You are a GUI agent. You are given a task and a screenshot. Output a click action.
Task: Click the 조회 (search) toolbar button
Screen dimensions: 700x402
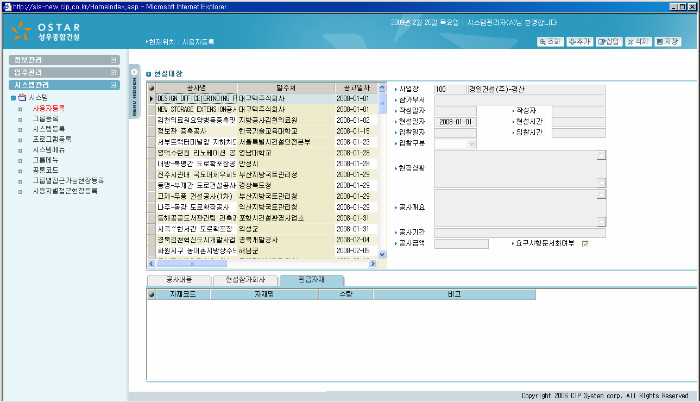pyautogui.click(x=551, y=42)
